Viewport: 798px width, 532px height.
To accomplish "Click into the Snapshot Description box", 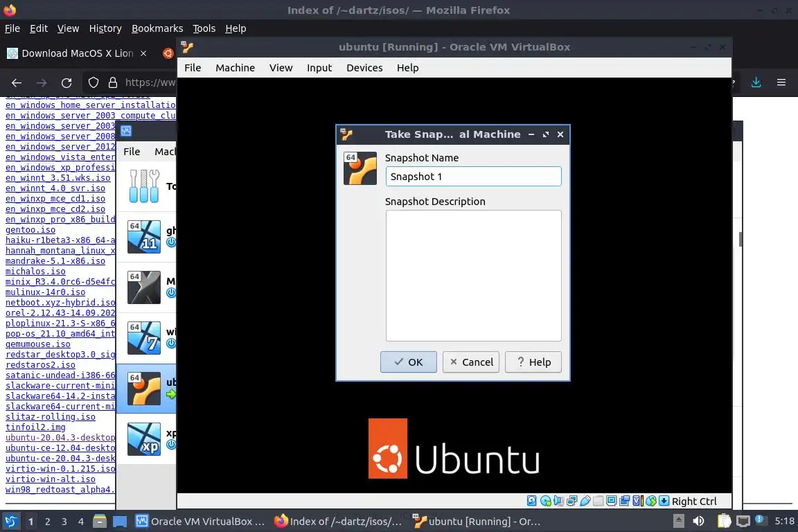I will coord(473,276).
